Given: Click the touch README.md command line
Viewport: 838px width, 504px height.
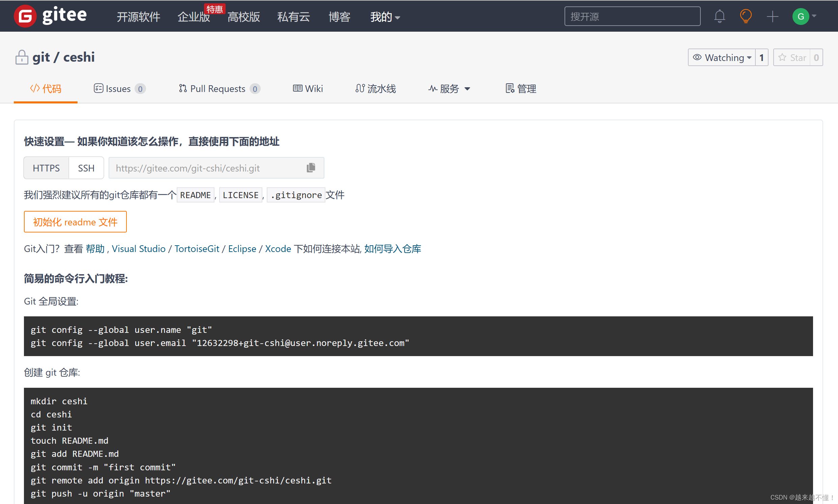Looking at the screenshot, I should click(69, 440).
